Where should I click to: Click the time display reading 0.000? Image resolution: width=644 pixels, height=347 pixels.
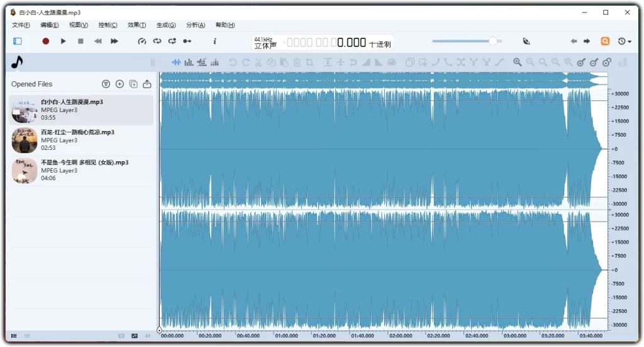(351, 42)
